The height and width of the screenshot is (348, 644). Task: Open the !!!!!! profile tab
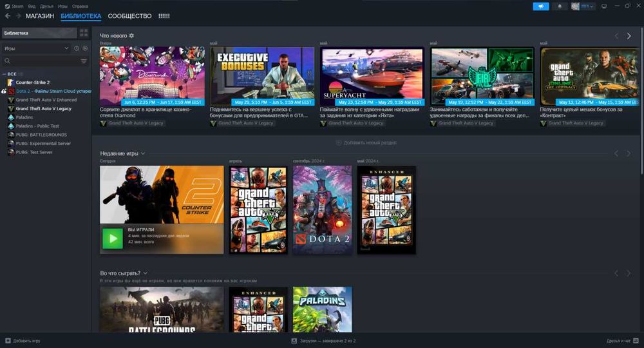164,16
